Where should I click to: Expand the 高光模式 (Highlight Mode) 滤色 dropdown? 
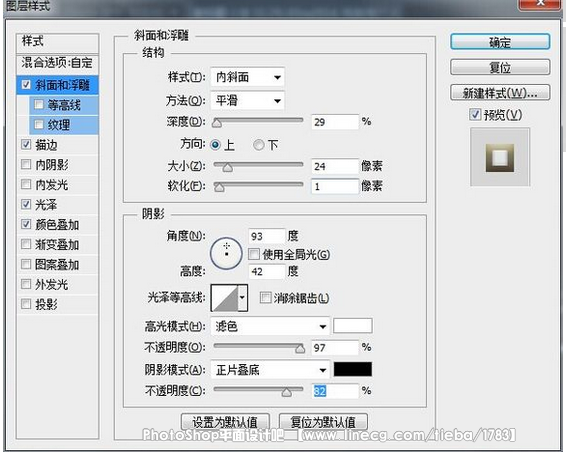[x=270, y=327]
